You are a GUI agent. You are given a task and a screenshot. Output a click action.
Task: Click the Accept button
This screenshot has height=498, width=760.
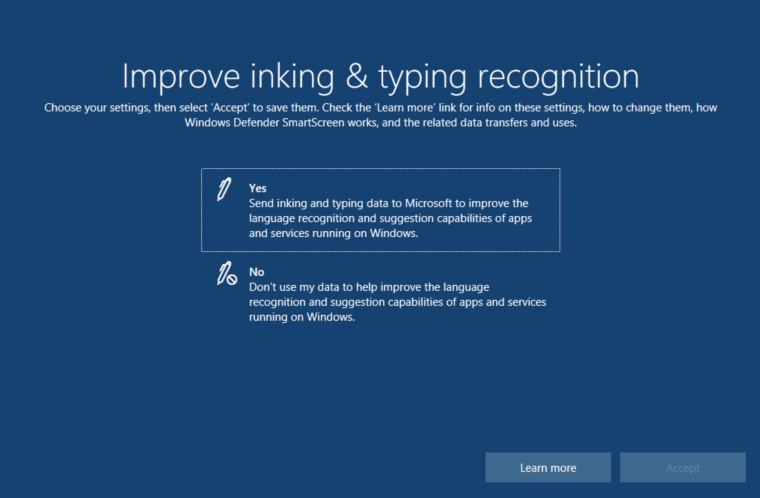pos(682,467)
